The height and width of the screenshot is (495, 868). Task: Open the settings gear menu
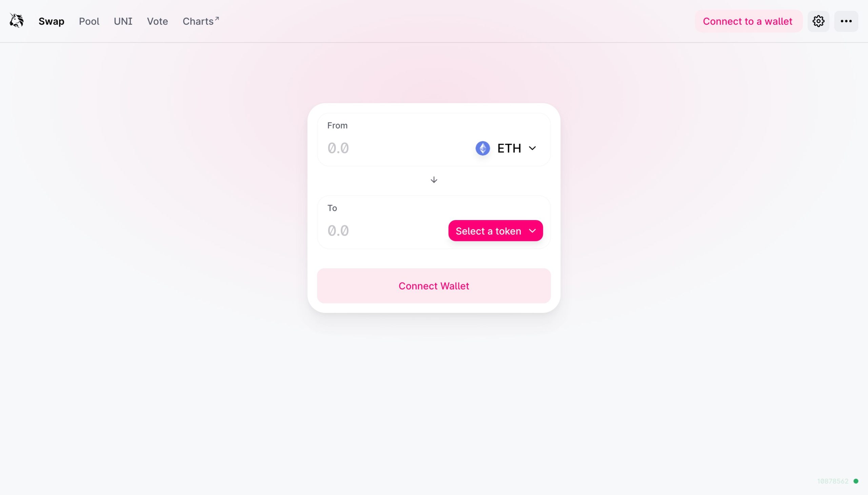tap(818, 21)
